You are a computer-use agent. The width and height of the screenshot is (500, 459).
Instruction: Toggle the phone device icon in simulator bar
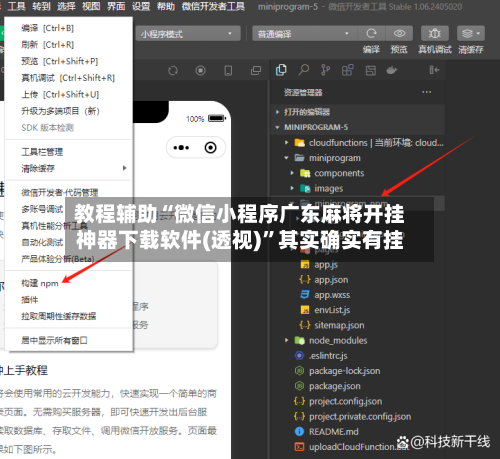click(x=228, y=71)
